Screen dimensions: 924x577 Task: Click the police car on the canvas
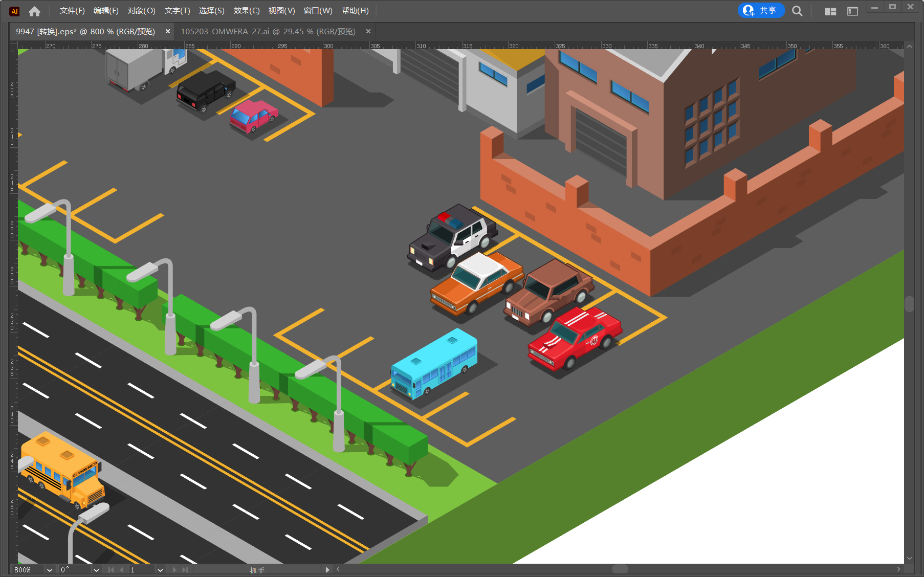click(452, 237)
